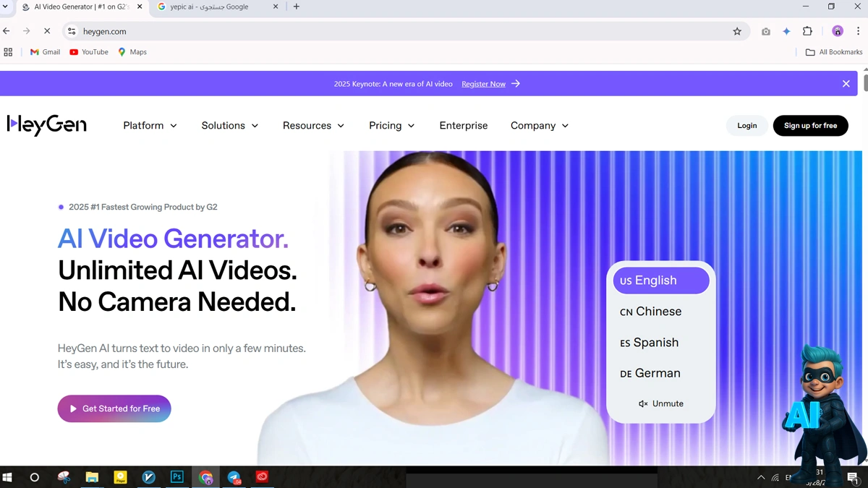Screen dimensions: 868x488
Task: Click the HeyGen logo
Action: (x=46, y=125)
